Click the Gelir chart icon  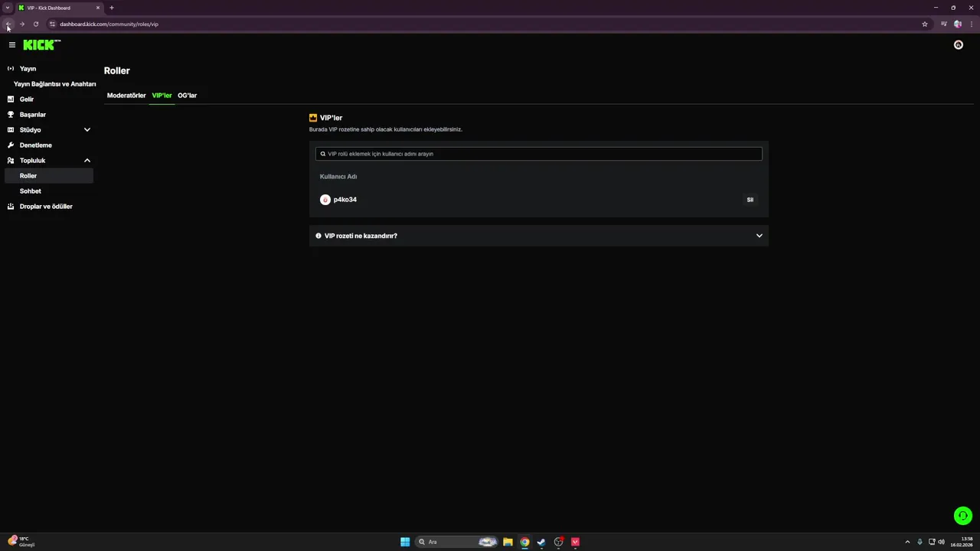coord(11,99)
